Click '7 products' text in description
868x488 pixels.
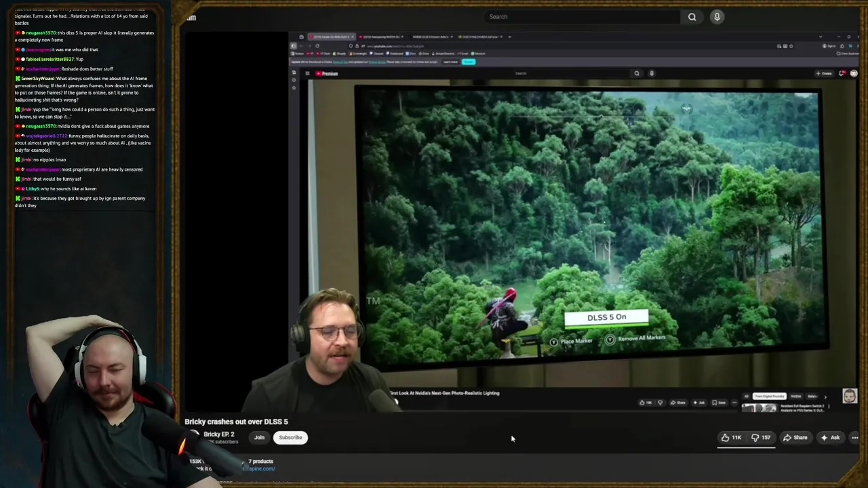pyautogui.click(x=260, y=461)
